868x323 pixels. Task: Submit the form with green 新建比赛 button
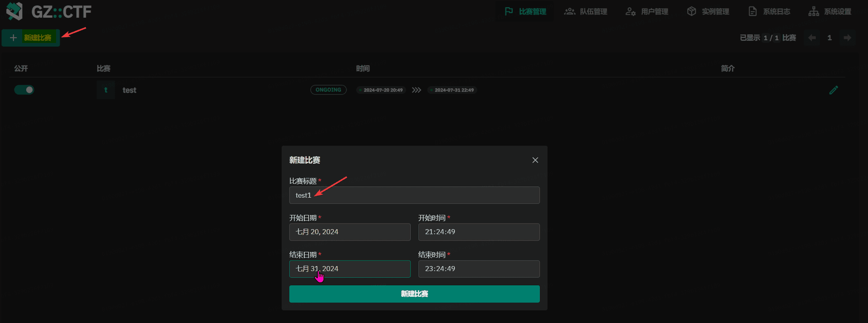pos(414,294)
